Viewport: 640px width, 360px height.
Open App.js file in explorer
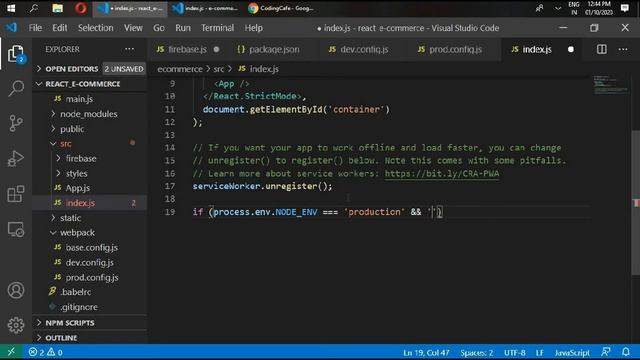tap(89, 188)
